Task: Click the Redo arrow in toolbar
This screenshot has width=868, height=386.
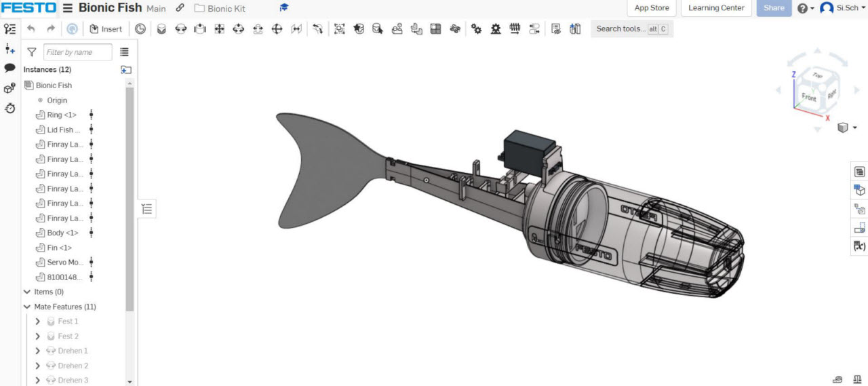Action: (51, 29)
